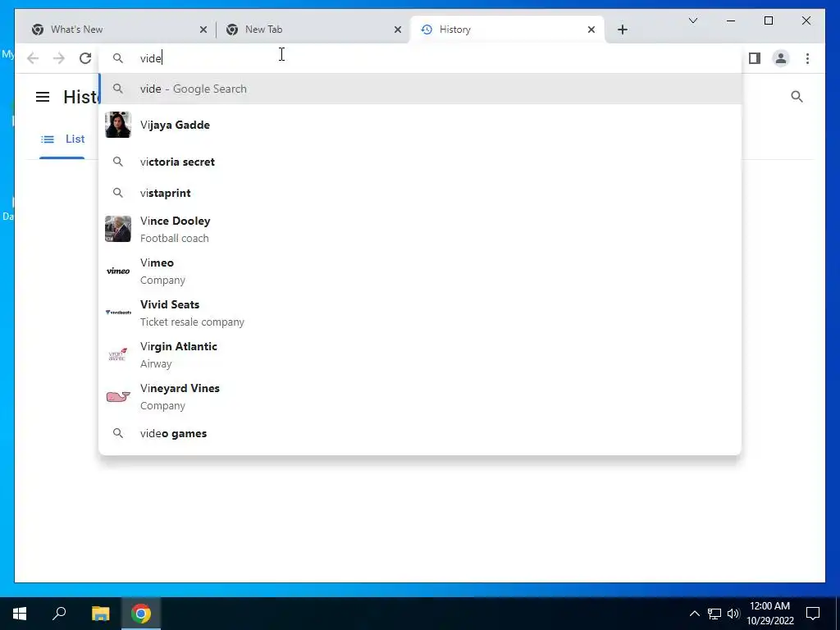The height and width of the screenshot is (630, 840).
Task: Open the Chrome side panel icon
Action: (755, 58)
